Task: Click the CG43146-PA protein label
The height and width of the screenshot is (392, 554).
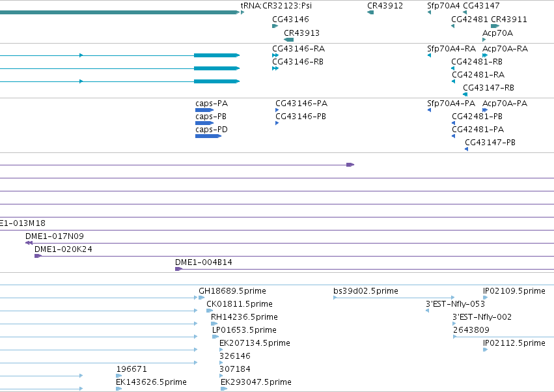Action: point(301,104)
